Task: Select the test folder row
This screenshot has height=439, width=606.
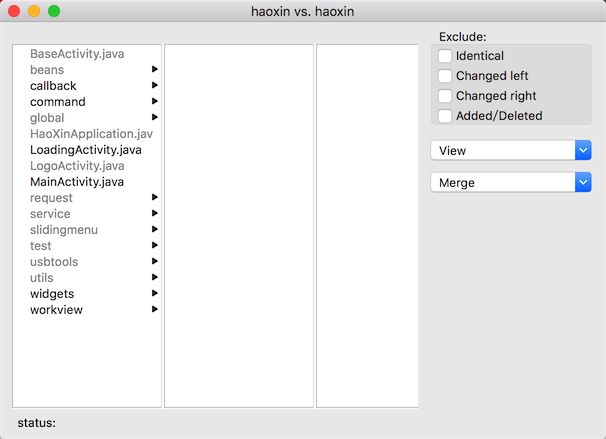Action: [x=87, y=246]
